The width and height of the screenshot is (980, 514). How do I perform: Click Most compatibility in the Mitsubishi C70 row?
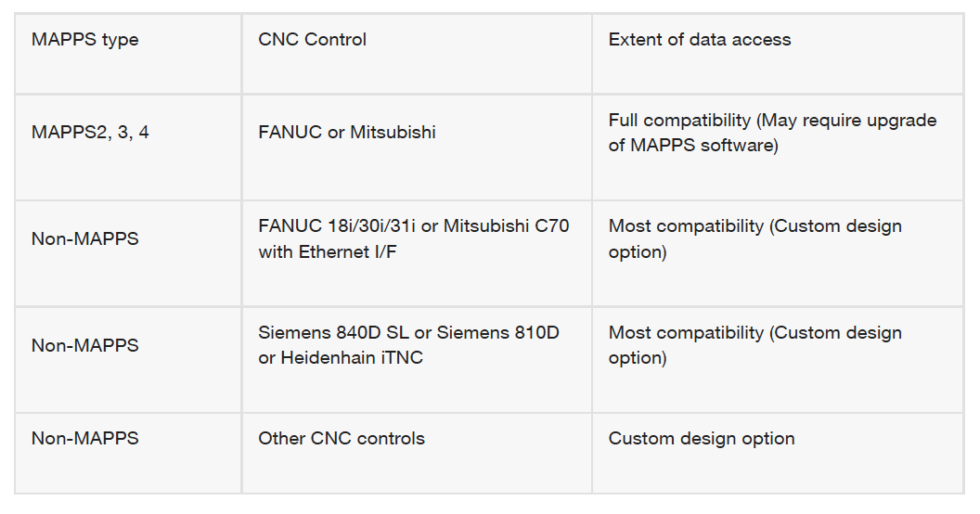[687, 226]
